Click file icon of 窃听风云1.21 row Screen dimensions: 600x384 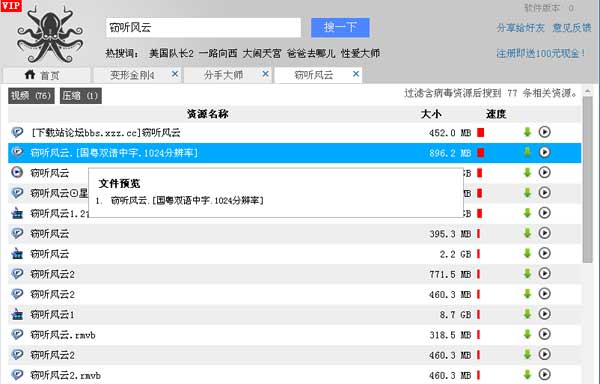point(17,213)
